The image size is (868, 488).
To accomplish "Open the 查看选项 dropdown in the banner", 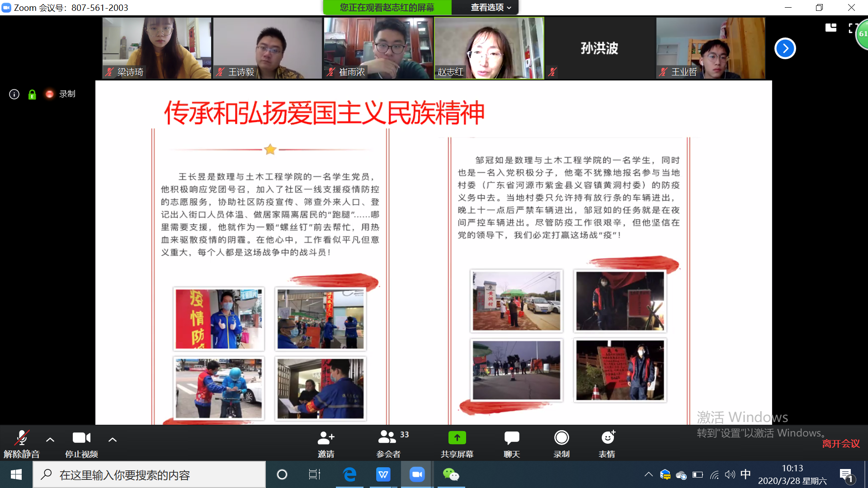I will [x=485, y=7].
